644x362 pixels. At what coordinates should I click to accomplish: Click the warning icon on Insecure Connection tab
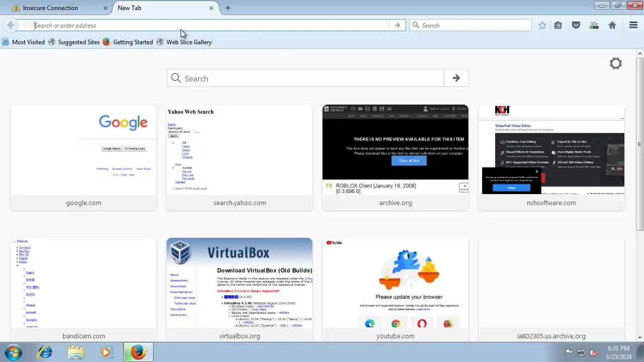(16, 8)
